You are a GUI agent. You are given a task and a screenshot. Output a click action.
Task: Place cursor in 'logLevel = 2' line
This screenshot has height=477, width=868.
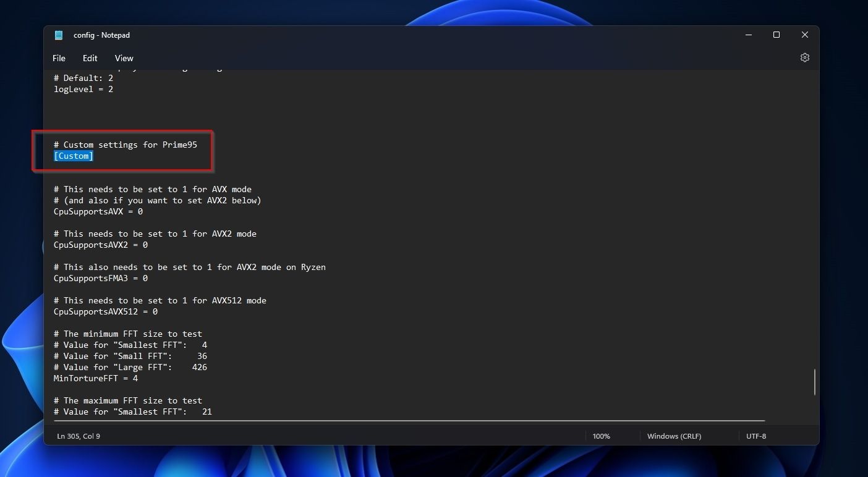tap(83, 89)
